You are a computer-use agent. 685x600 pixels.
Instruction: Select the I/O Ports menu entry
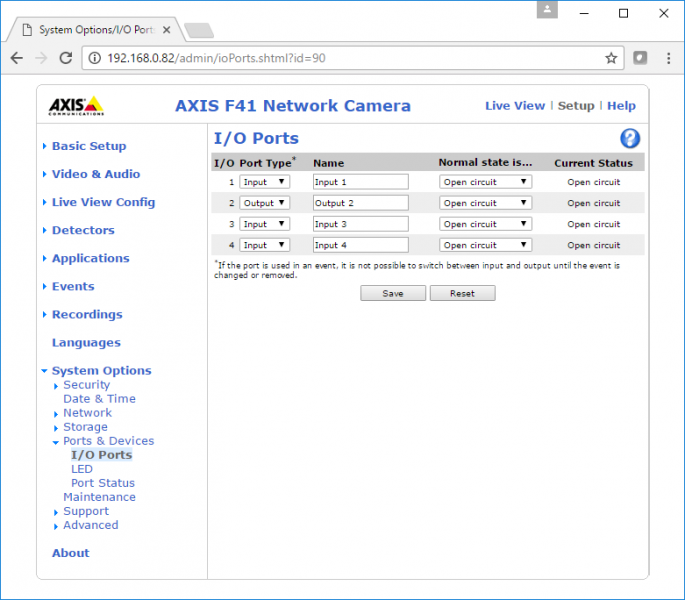point(101,455)
